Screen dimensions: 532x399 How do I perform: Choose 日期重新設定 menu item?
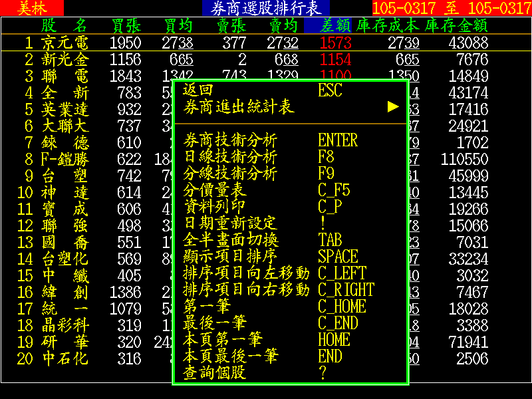pyautogui.click(x=229, y=223)
